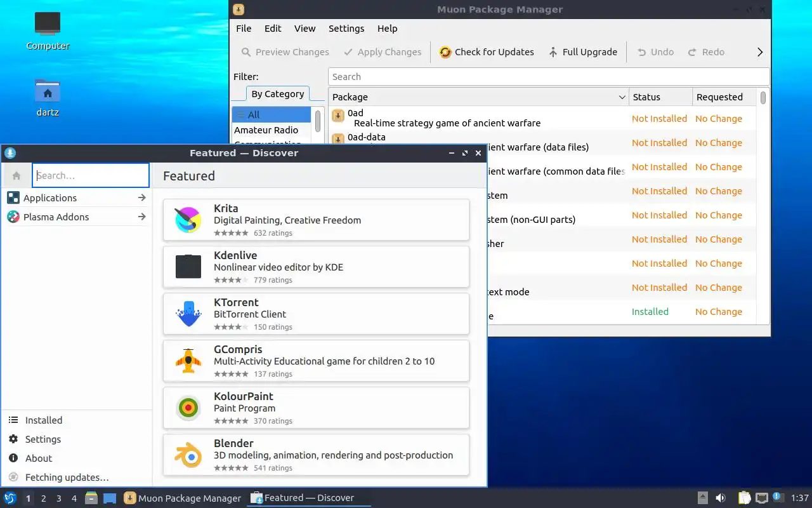Click the 0ad package icon in Muon
Screen dimensions: 812x508
pos(338,116)
